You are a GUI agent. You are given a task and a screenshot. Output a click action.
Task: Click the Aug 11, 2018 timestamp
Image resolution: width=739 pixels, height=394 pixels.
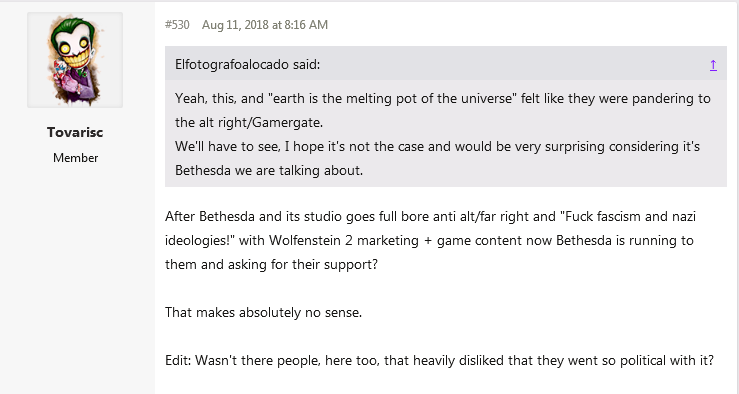pyautogui.click(x=265, y=25)
